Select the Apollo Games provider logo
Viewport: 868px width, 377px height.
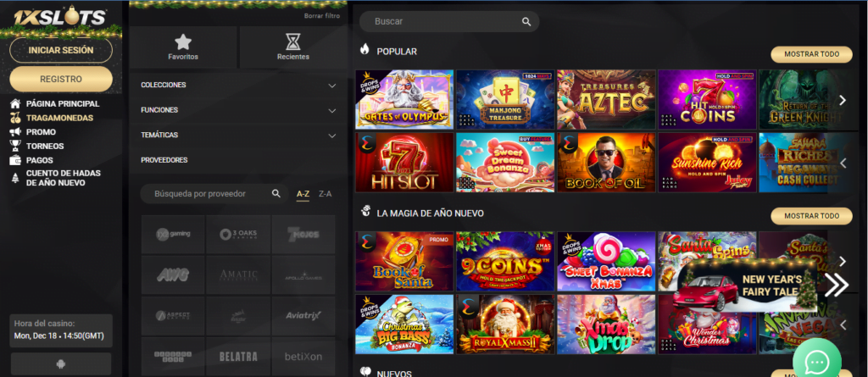point(303,275)
